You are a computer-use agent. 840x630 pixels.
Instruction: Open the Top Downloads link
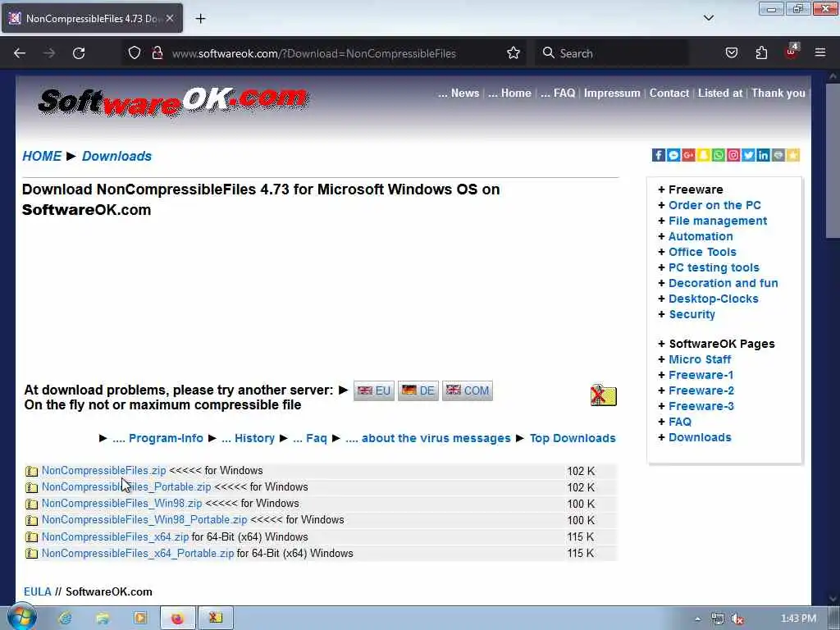[573, 438]
